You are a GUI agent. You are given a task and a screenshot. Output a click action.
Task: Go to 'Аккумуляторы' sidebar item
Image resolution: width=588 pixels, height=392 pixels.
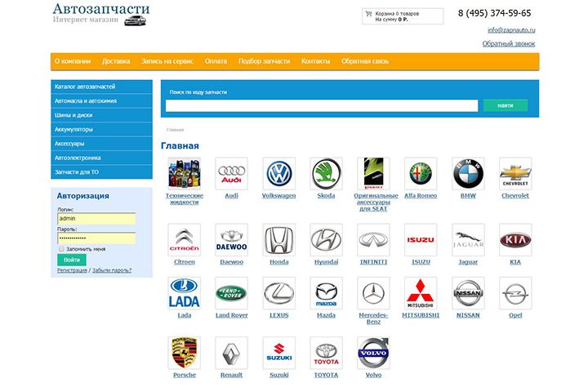pos(101,129)
